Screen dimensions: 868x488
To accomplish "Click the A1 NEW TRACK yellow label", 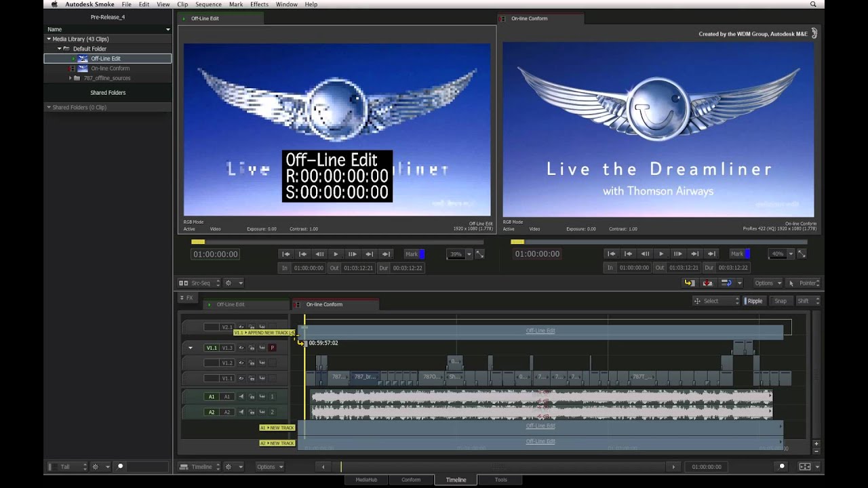I will tap(277, 428).
